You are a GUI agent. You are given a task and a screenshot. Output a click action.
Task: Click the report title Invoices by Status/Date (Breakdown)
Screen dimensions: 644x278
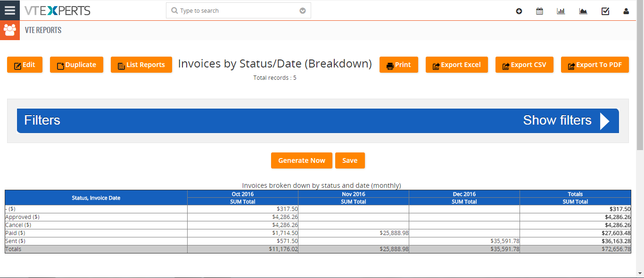(275, 64)
